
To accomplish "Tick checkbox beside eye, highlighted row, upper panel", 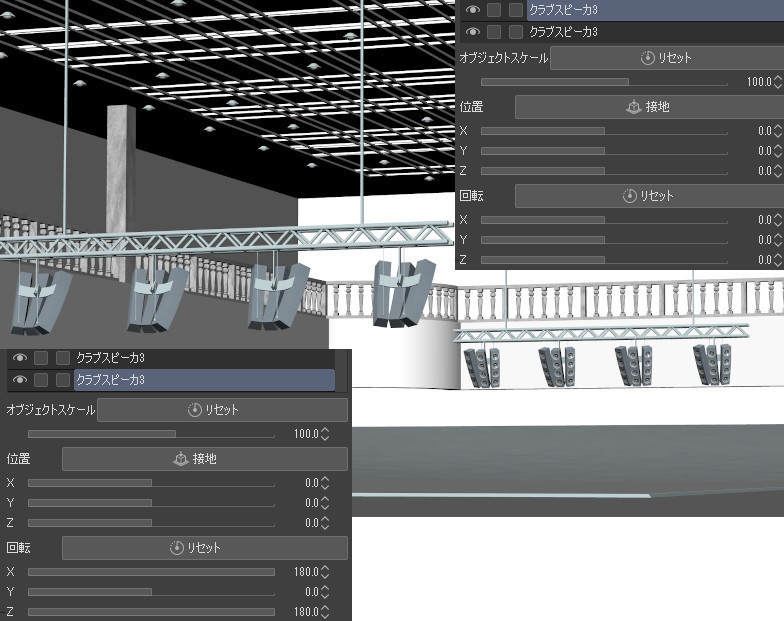I will pyautogui.click(x=494, y=10).
